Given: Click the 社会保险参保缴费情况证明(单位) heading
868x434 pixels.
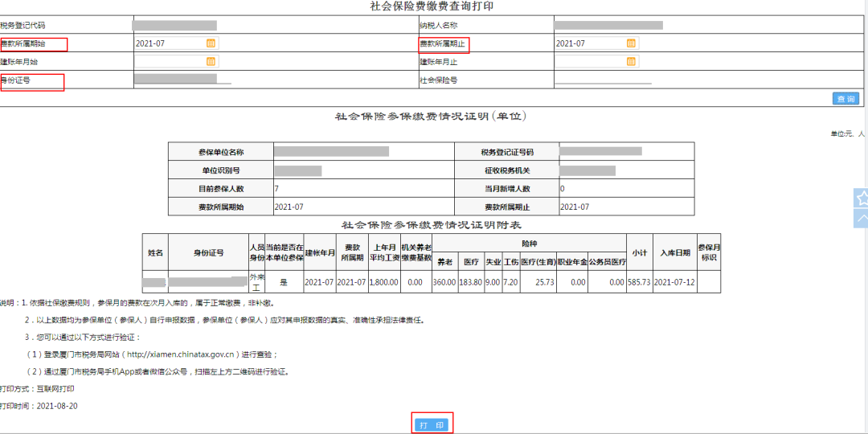Looking at the screenshot, I should coord(432,117).
